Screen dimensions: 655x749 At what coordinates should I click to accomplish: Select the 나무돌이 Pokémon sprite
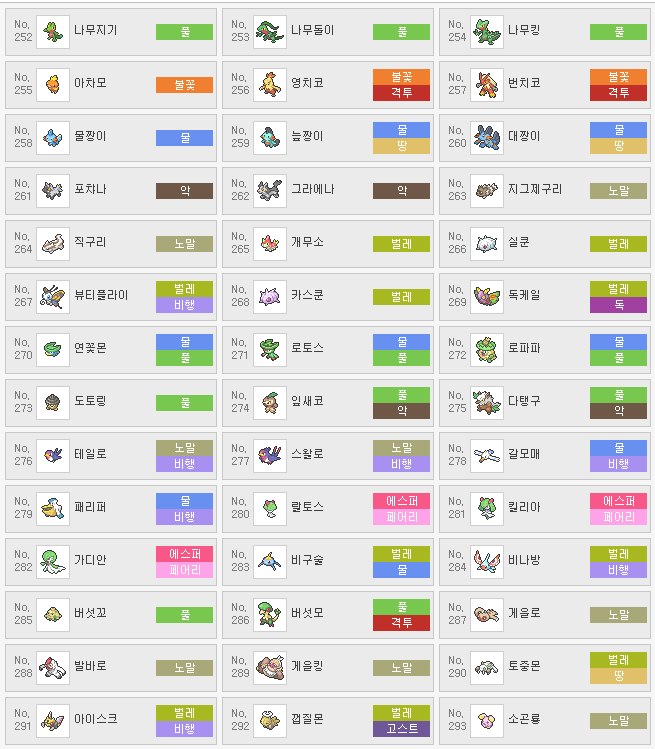[x=270, y=32]
